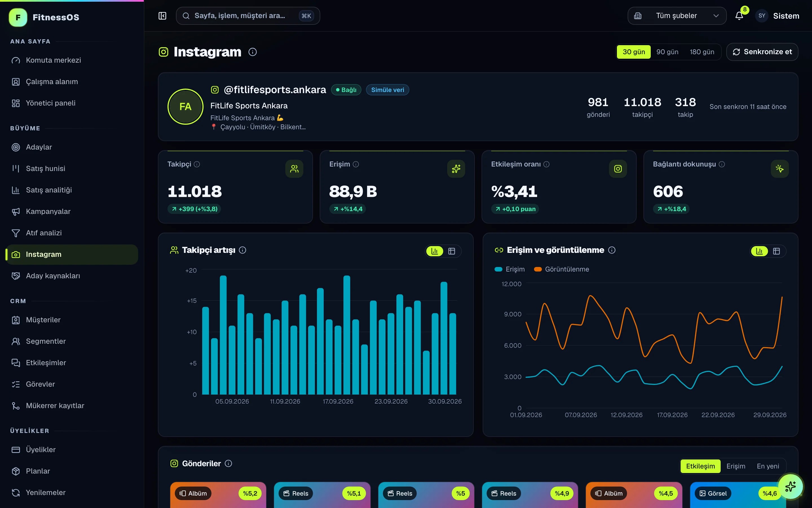Sort posts by Etkileşim
The image size is (812, 508).
tap(701, 466)
